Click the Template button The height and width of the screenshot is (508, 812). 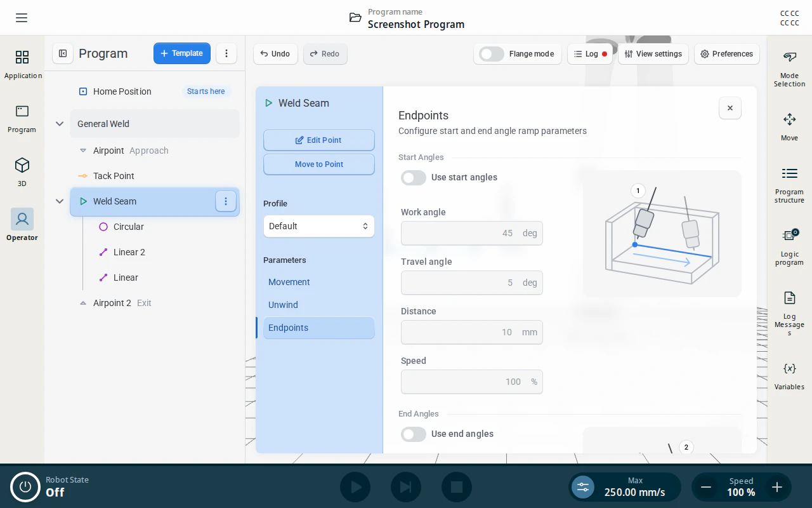pyautogui.click(x=182, y=53)
